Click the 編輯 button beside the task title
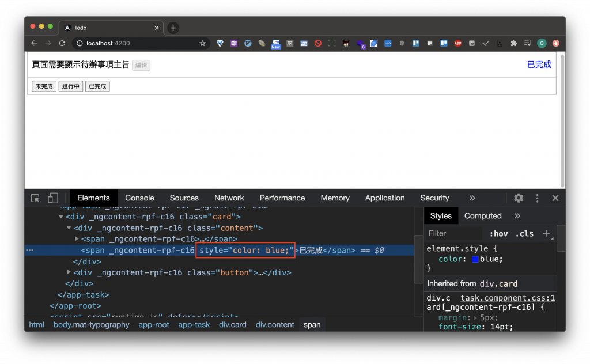Viewport: 590px width, 364px height. tap(141, 66)
